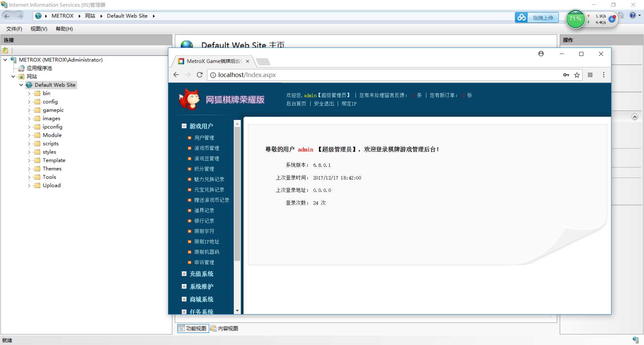The image size is (644, 345).
Task: Expand the bin folder node
Action: coord(29,93)
